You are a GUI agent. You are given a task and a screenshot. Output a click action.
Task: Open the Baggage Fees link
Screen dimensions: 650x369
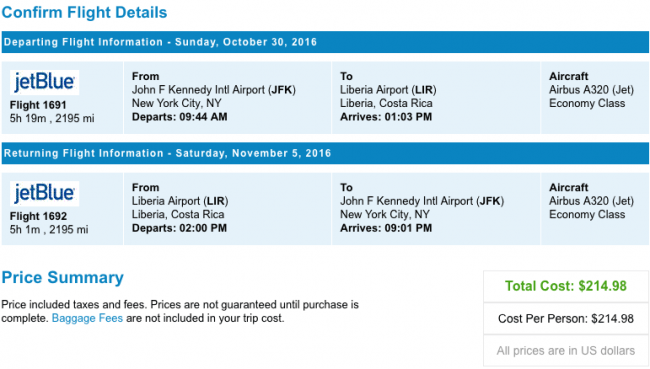[87, 318]
